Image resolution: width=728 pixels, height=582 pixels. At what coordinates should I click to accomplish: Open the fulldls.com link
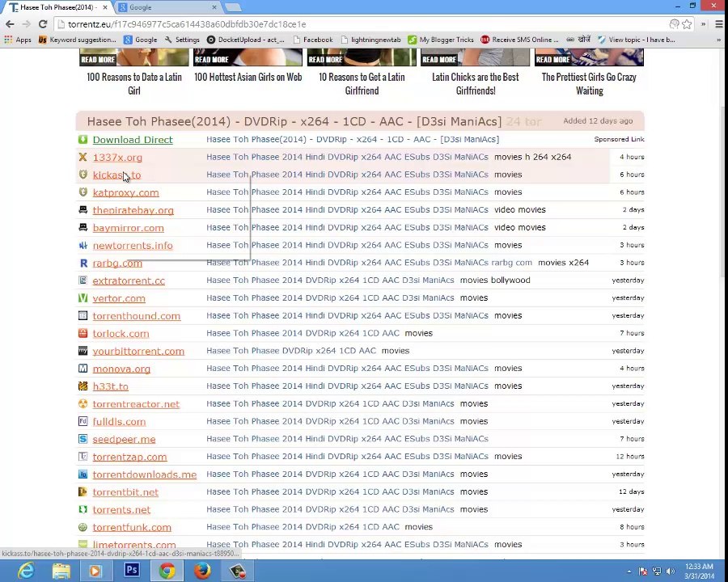click(120, 422)
